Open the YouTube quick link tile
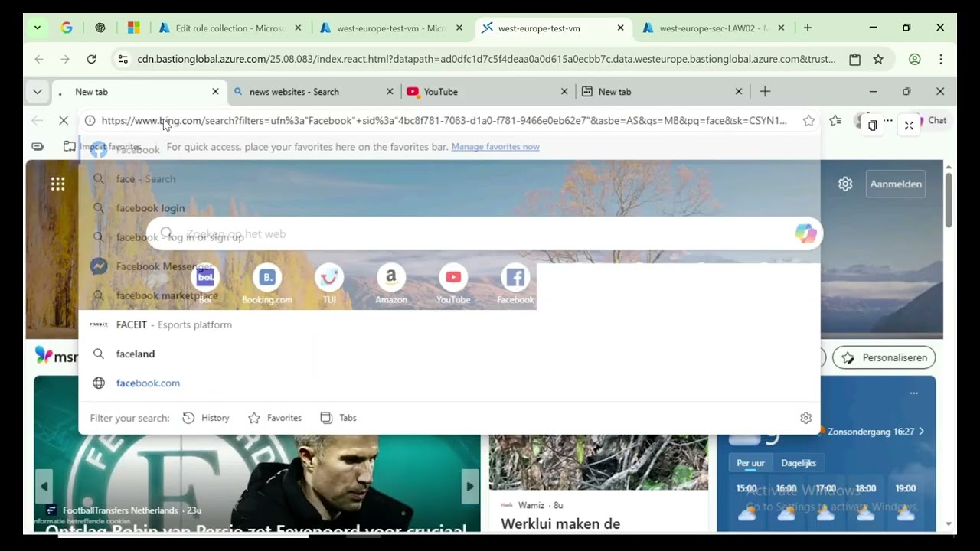This screenshot has height=551, width=980. [453, 285]
